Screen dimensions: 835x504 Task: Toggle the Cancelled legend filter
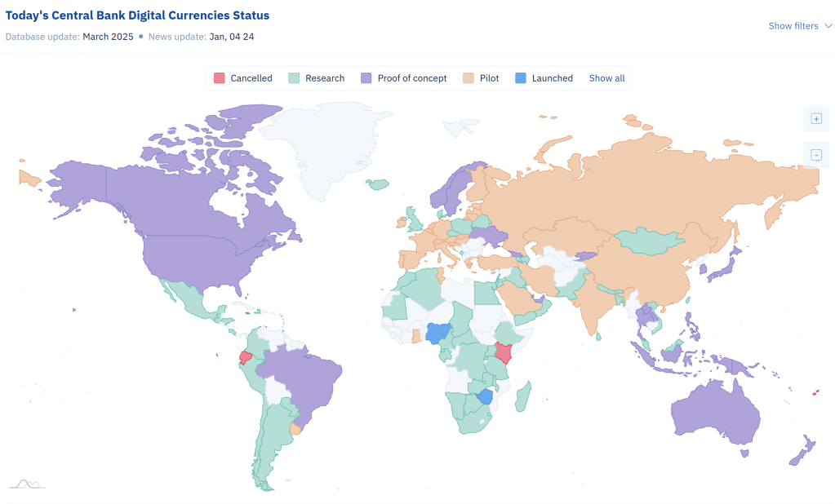243,78
